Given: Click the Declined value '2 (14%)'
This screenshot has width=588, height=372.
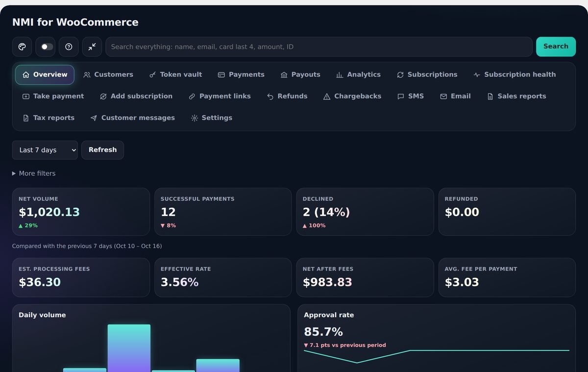Looking at the screenshot, I should [x=326, y=212].
